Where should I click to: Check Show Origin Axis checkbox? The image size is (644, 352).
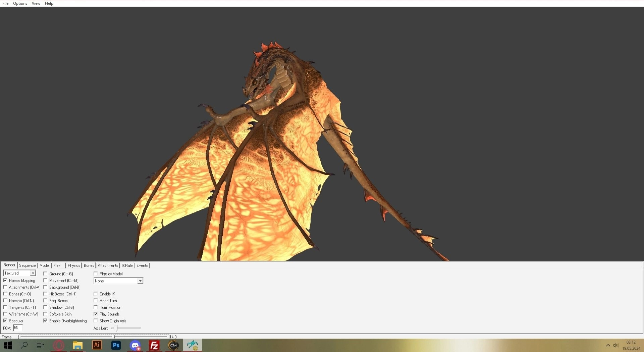(x=96, y=321)
